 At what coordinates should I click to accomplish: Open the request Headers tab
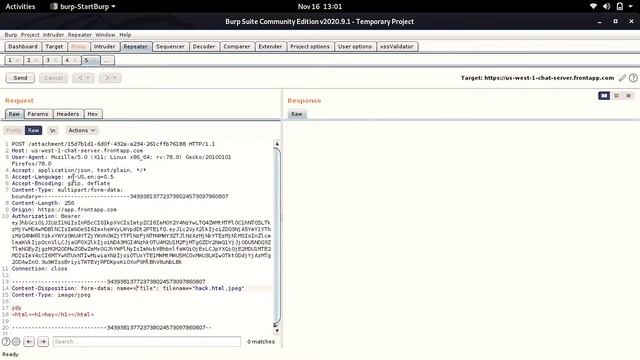68,114
